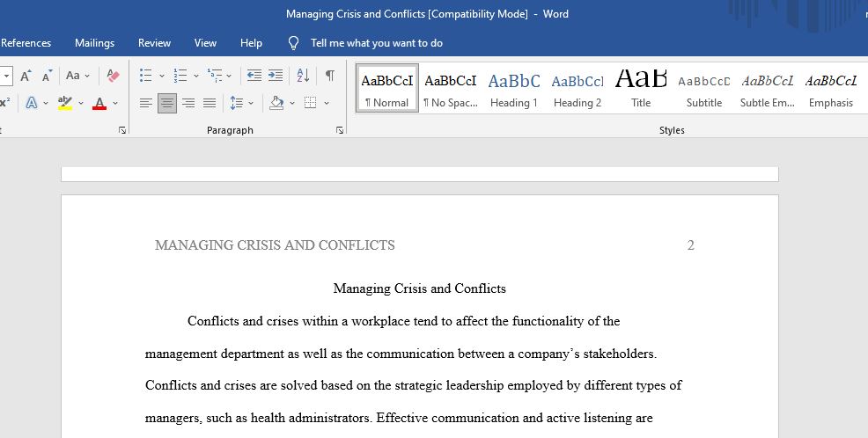Click page number 2 in the header
This screenshot has width=868, height=438.
coord(690,245)
